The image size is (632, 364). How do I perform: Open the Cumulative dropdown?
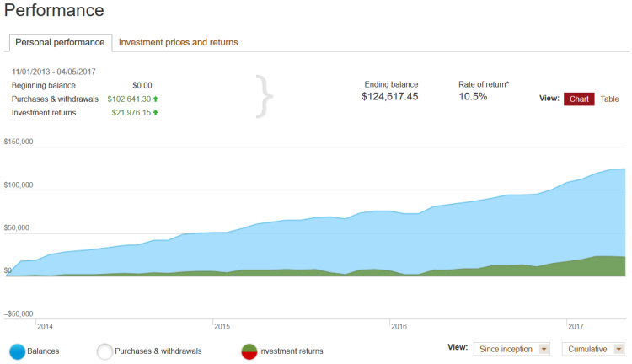(x=593, y=349)
